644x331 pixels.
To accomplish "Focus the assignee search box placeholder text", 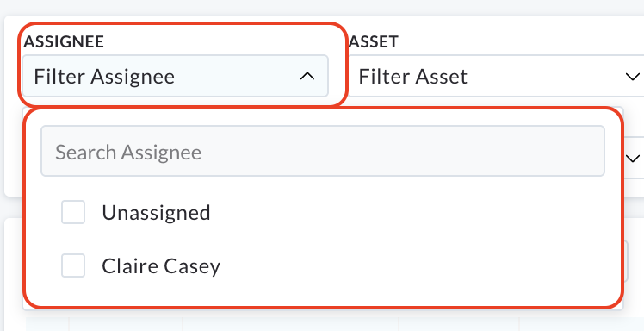I will pos(128,152).
